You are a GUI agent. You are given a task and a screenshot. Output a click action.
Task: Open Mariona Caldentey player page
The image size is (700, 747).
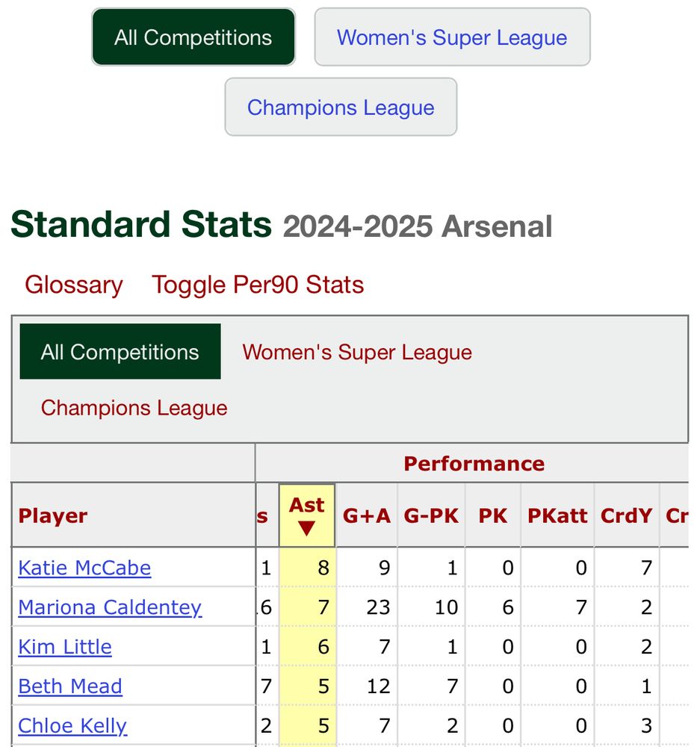[x=110, y=607]
